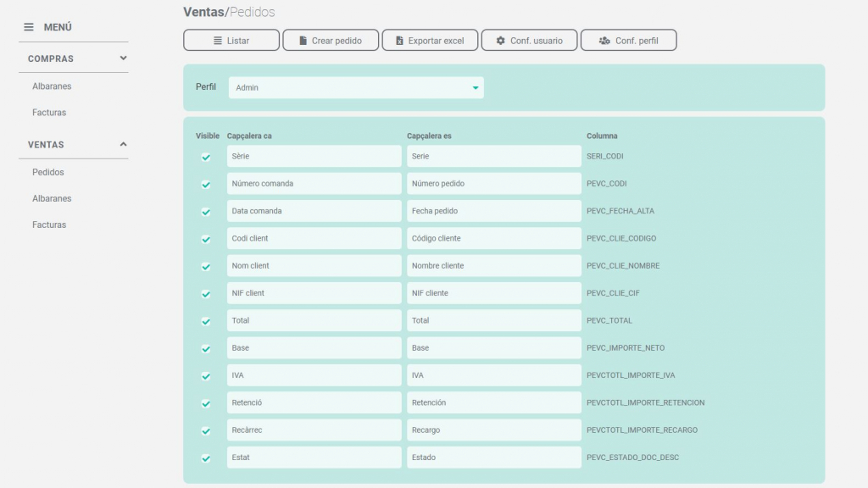Open Albaranes under COMPRAS
Viewport: 868px width, 488px height.
point(52,86)
